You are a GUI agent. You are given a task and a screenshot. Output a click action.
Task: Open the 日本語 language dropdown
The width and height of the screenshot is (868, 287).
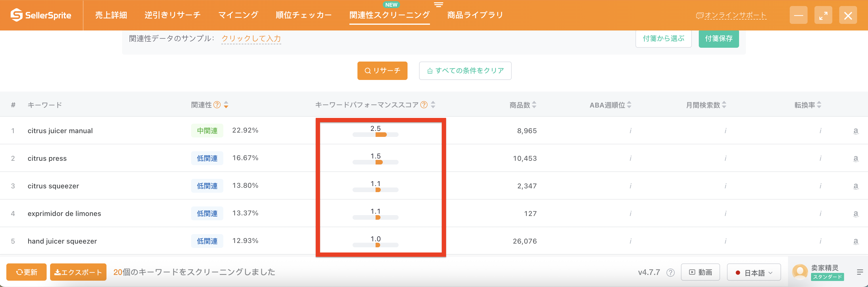pyautogui.click(x=754, y=272)
